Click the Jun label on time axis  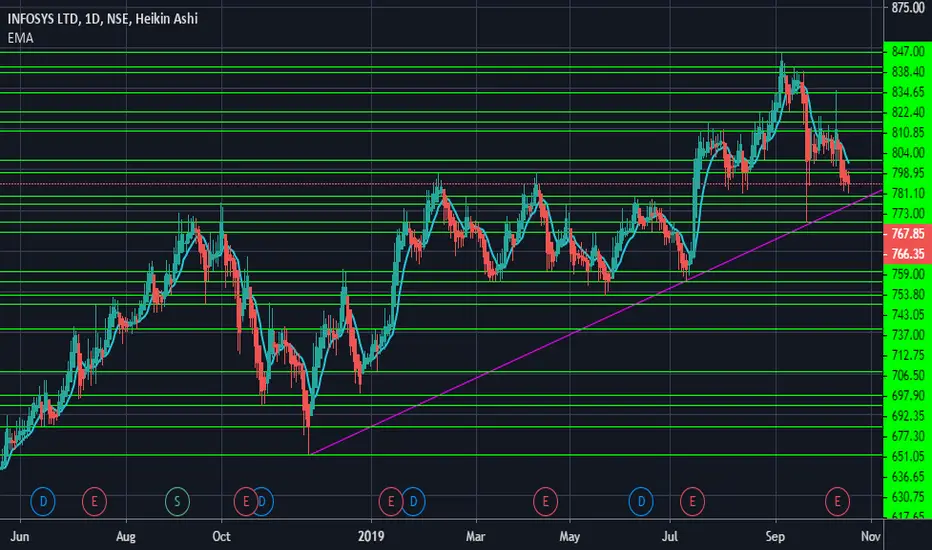(20, 536)
